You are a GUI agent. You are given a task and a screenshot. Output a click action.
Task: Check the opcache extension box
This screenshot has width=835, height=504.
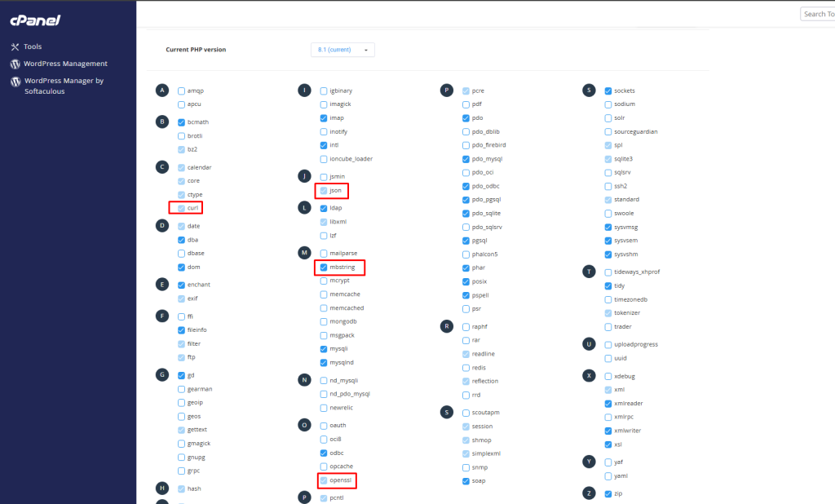point(324,466)
